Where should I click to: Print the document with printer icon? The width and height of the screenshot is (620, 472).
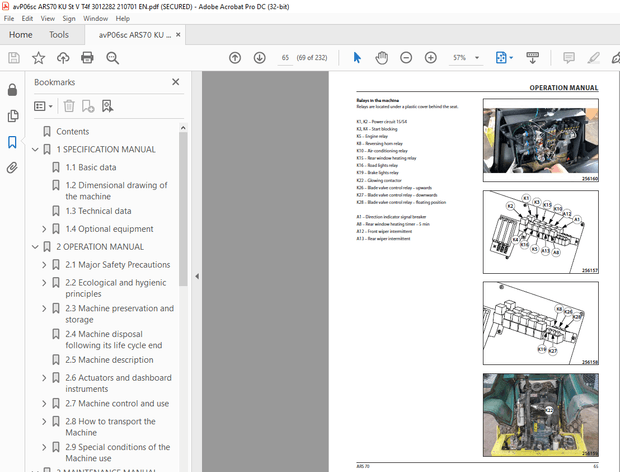coord(87,58)
